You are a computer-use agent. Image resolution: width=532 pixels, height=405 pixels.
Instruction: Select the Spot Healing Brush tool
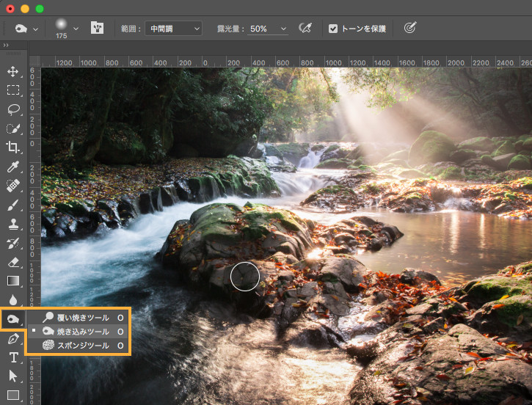click(13, 186)
